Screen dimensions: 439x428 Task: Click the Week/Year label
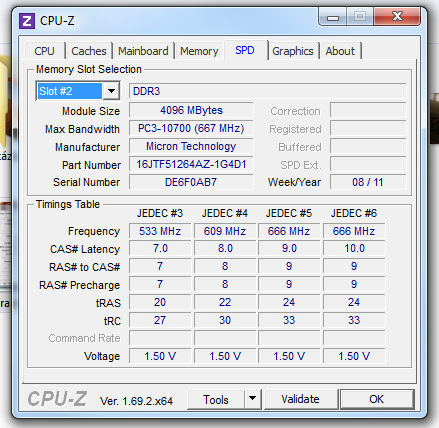pyautogui.click(x=294, y=182)
